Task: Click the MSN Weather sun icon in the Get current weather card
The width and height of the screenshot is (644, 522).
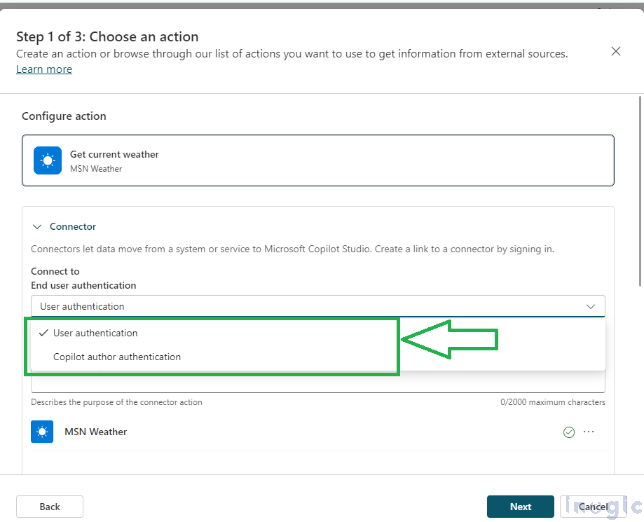Action: [x=47, y=161]
